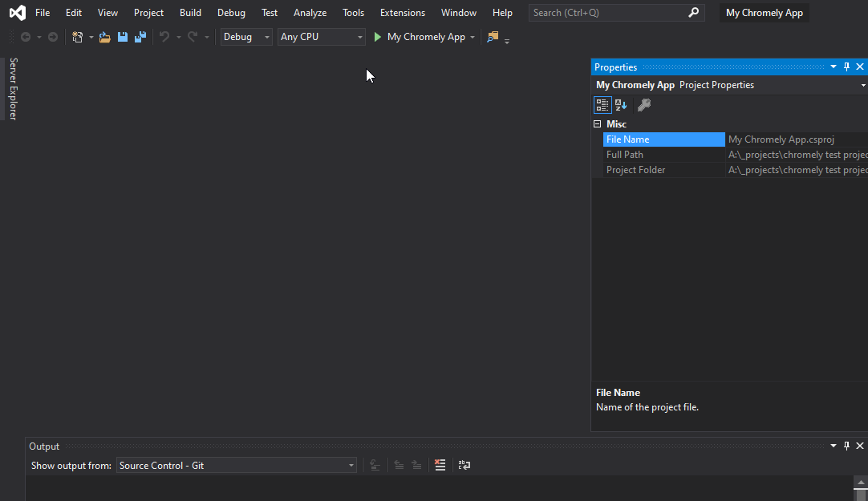Open Property Pages wrench icon
868x501 pixels.
pos(644,104)
